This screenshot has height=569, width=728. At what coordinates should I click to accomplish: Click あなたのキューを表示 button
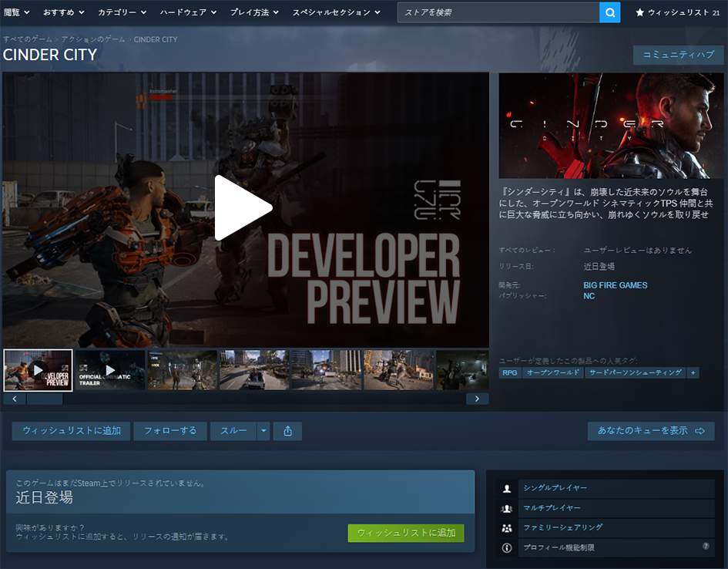click(651, 431)
